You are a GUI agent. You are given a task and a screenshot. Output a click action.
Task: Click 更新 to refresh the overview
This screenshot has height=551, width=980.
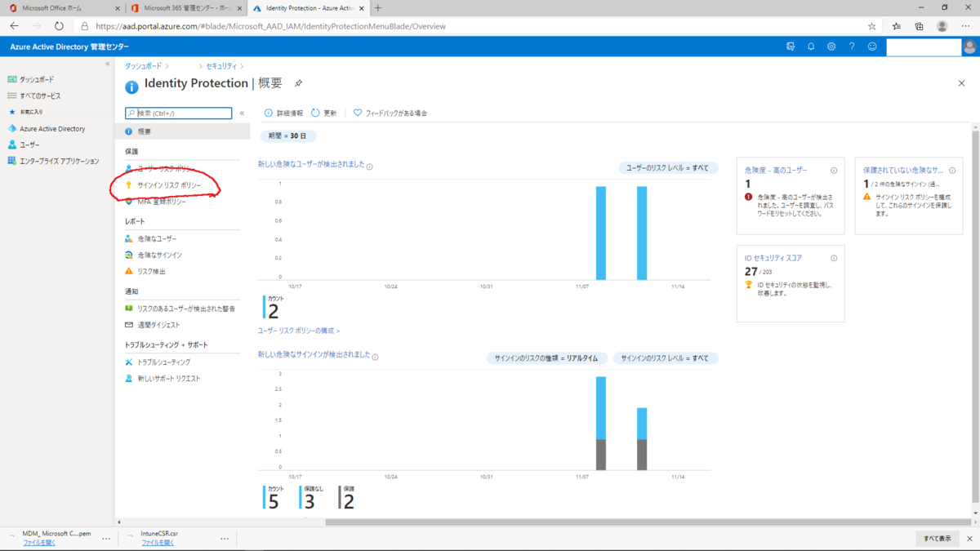(x=324, y=113)
